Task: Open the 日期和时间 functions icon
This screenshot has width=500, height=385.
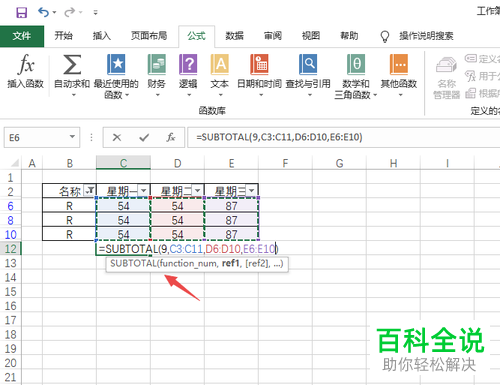Action: point(259,64)
